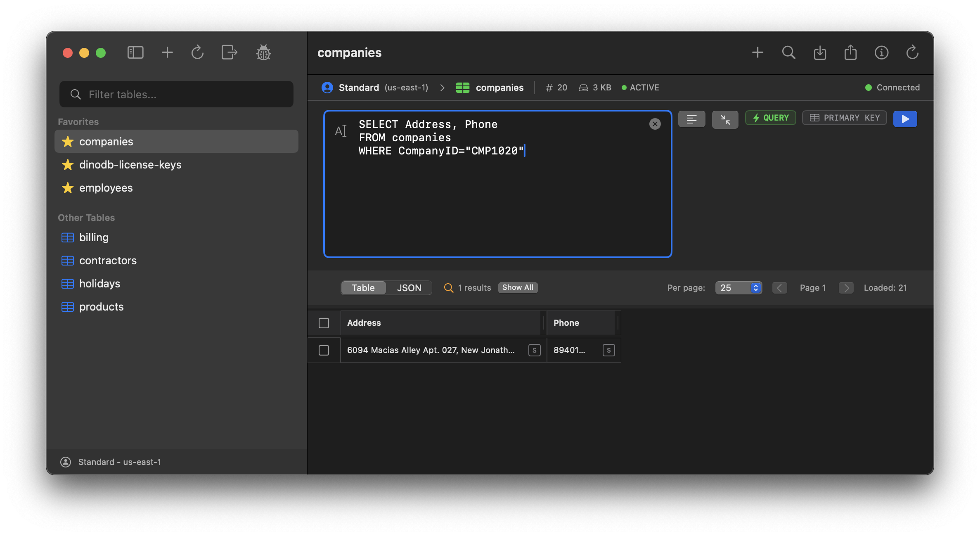Select companies in Favorites
Viewport: 980px width, 536px height.
coord(176,142)
